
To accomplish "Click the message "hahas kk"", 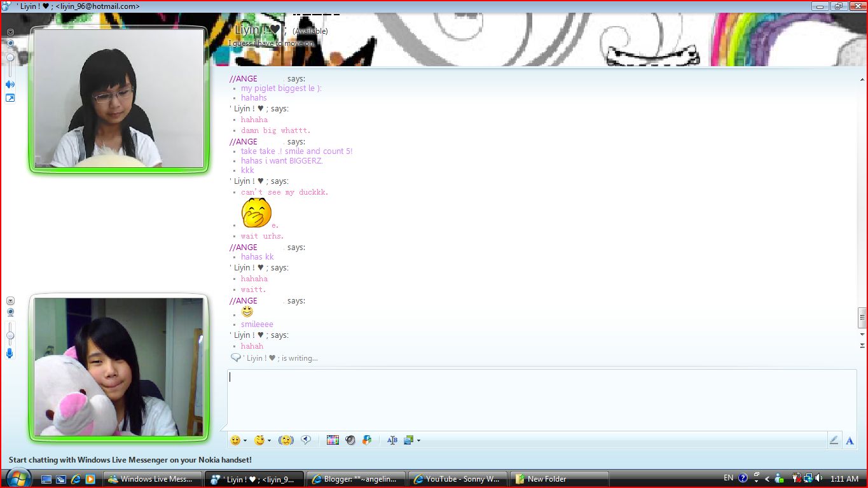I will pyautogui.click(x=257, y=257).
